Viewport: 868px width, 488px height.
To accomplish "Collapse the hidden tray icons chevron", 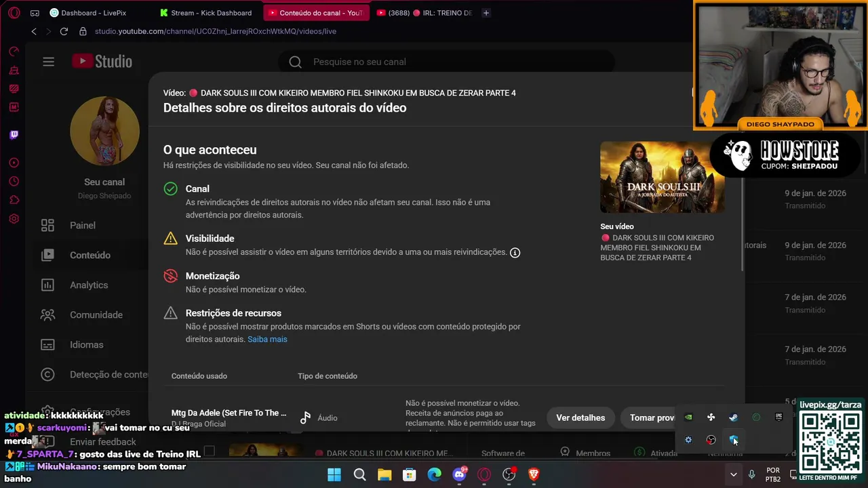I will coord(733,474).
